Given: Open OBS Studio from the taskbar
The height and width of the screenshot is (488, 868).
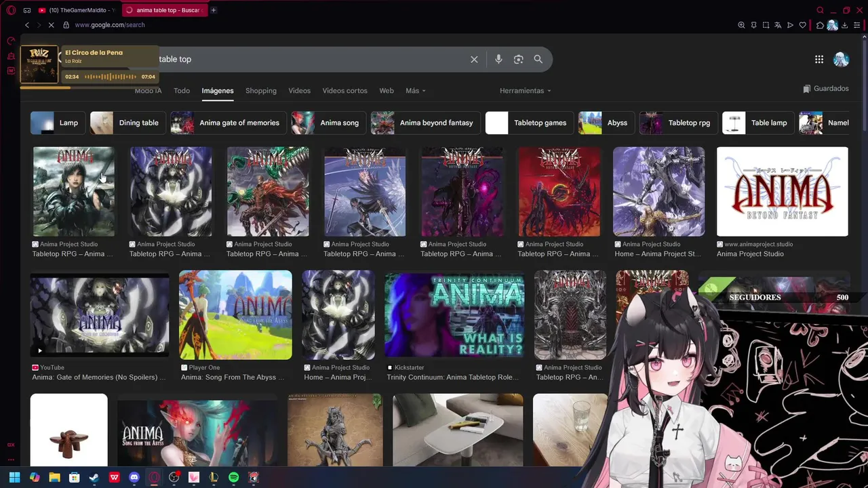Looking at the screenshot, I should tap(174, 477).
